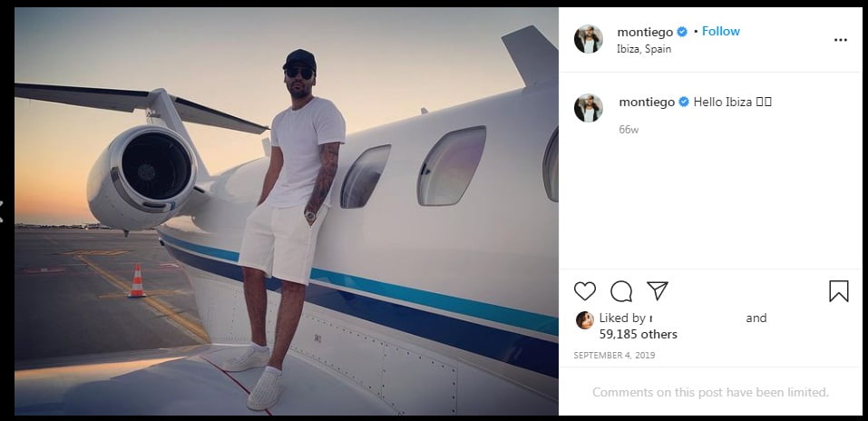
Task: Click the 66w caption timestamp
Action: pos(629,130)
